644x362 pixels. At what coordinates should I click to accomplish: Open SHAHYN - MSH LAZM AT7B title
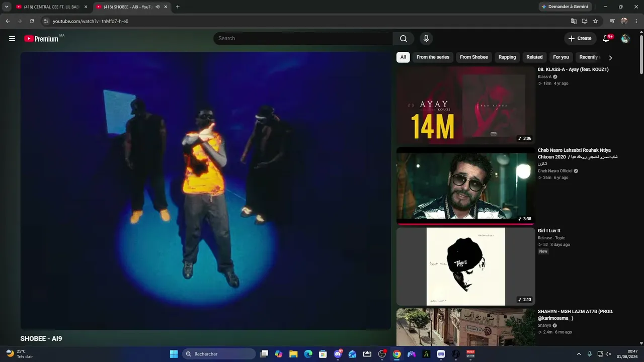(576, 315)
